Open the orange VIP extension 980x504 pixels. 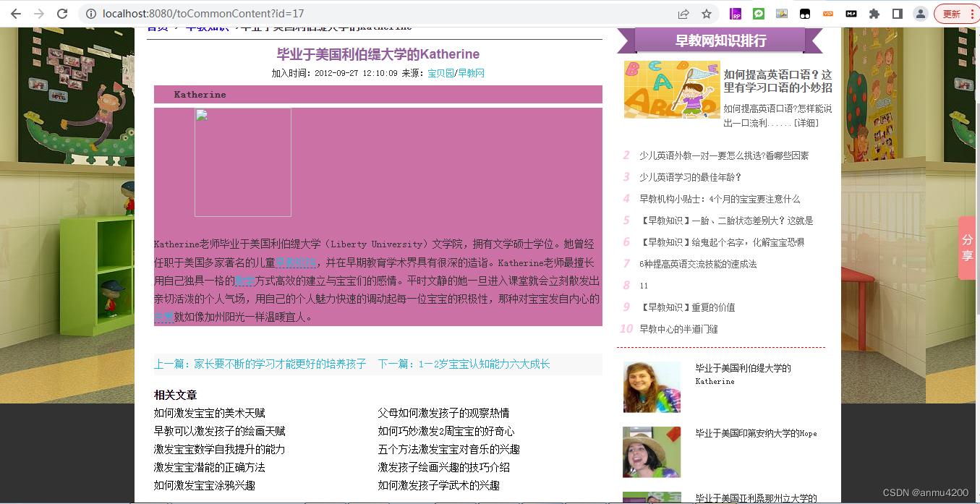(x=828, y=14)
